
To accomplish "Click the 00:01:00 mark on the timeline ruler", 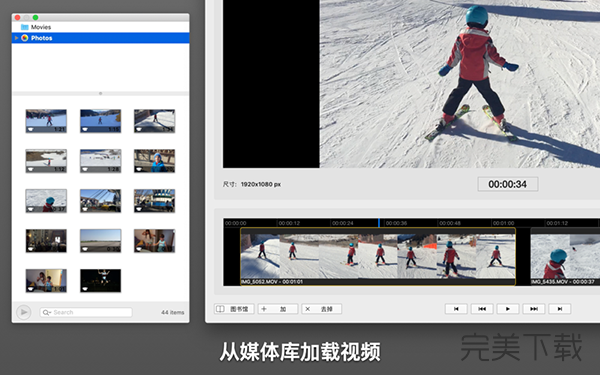I will (x=504, y=223).
